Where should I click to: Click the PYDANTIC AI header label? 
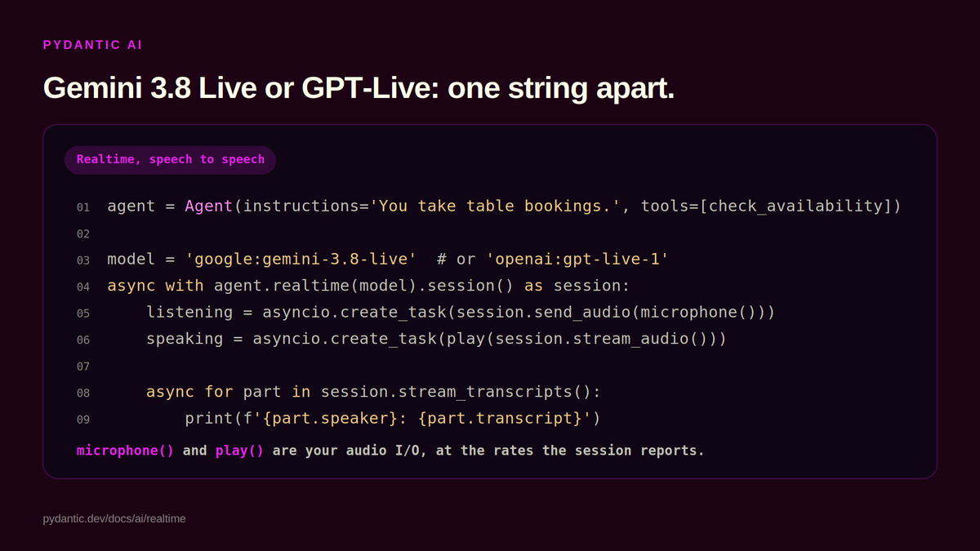[x=92, y=45]
